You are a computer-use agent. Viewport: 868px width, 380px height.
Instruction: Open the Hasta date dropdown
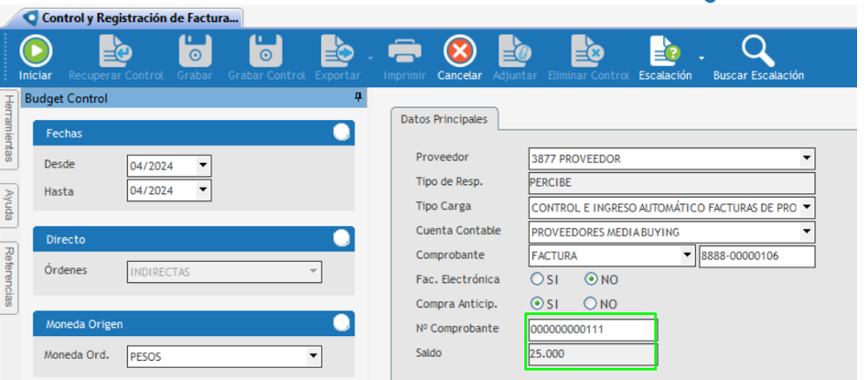203,190
